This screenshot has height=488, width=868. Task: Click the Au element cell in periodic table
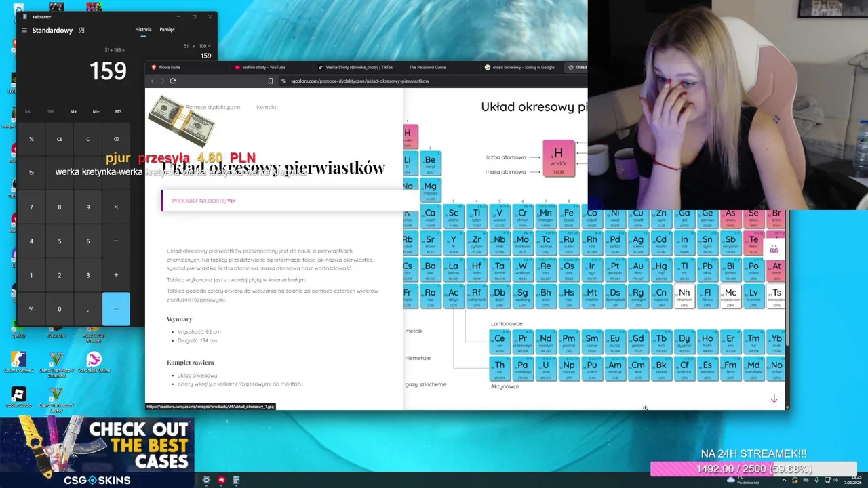tap(637, 270)
